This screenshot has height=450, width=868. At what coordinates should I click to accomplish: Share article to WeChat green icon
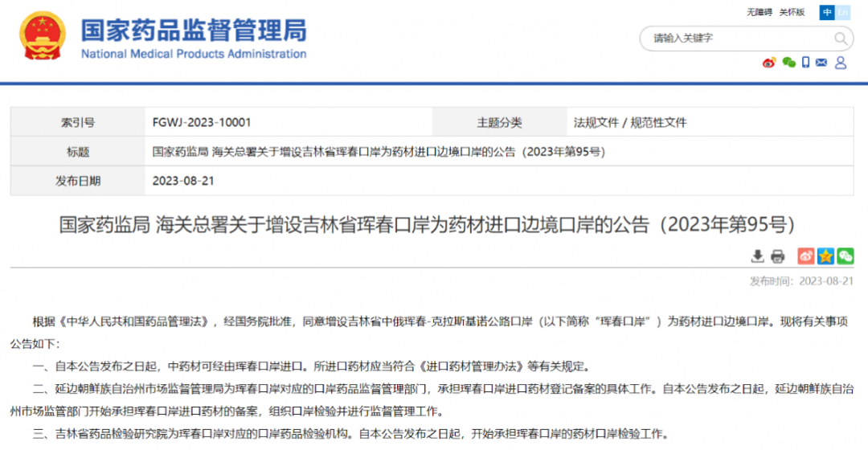[845, 256]
